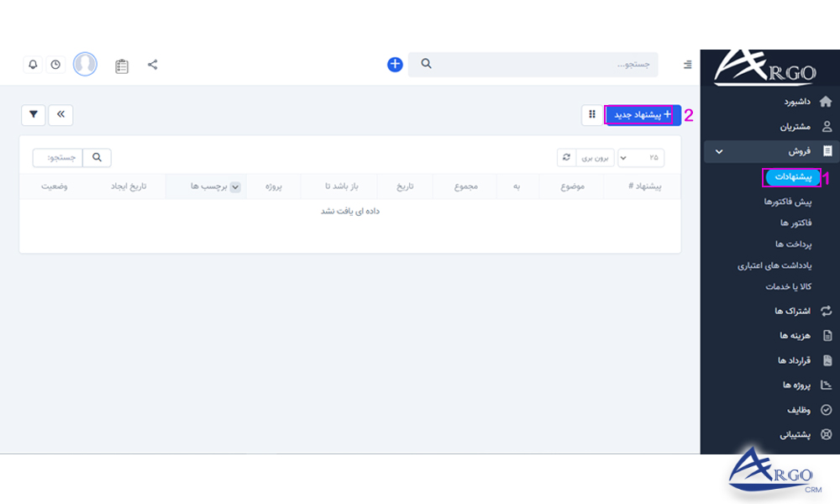Click the blue plus quick-add icon

pos(394,64)
